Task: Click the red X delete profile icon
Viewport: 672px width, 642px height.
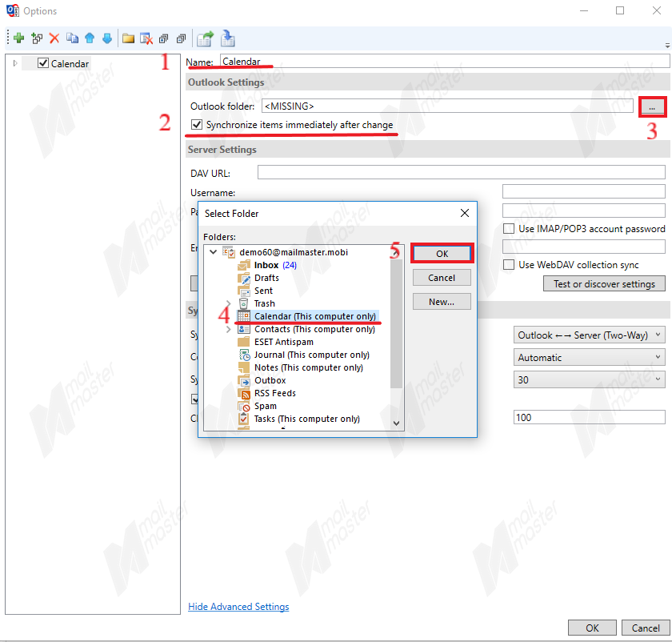Action: 54,38
